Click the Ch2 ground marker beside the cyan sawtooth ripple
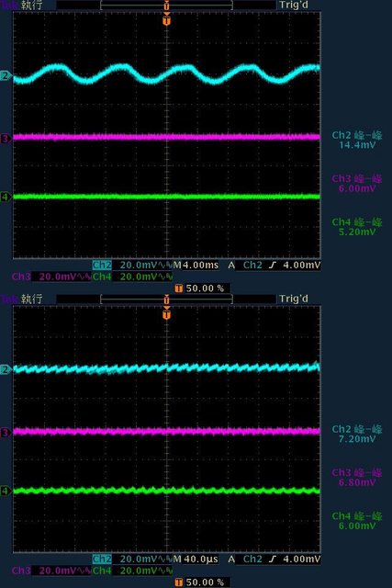Image resolution: width=392 pixels, height=588 pixels. (6, 369)
